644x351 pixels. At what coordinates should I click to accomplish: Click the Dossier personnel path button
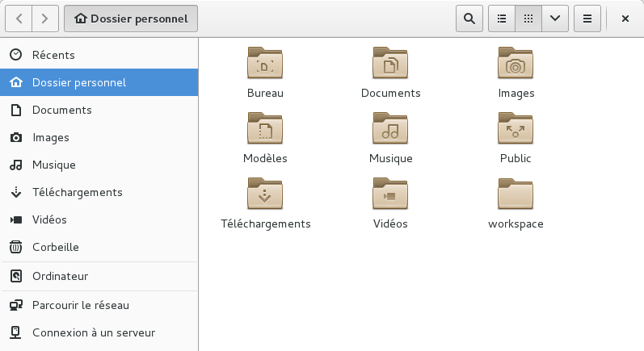tap(131, 19)
